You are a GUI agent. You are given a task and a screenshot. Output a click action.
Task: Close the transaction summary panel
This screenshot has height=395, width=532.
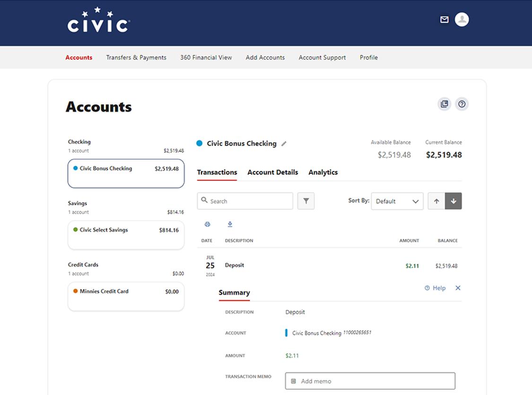click(x=458, y=288)
